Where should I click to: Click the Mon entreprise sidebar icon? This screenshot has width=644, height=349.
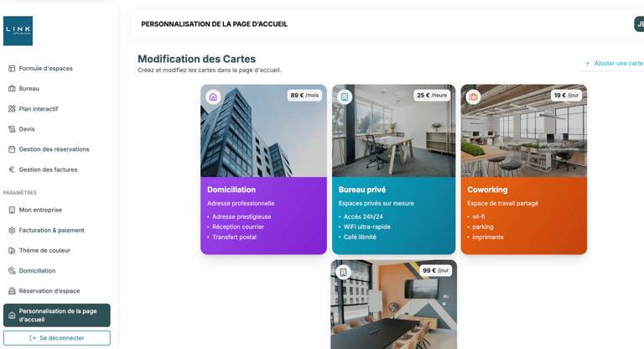12,210
